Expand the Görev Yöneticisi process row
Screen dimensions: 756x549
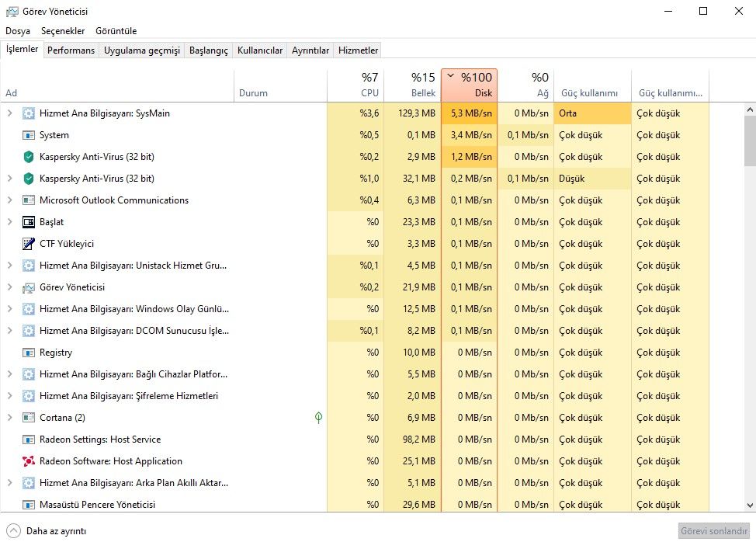point(9,287)
